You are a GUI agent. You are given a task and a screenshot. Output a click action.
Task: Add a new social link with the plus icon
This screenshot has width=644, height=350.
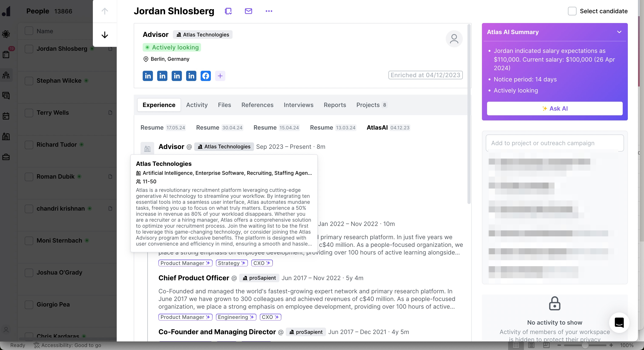(x=220, y=76)
